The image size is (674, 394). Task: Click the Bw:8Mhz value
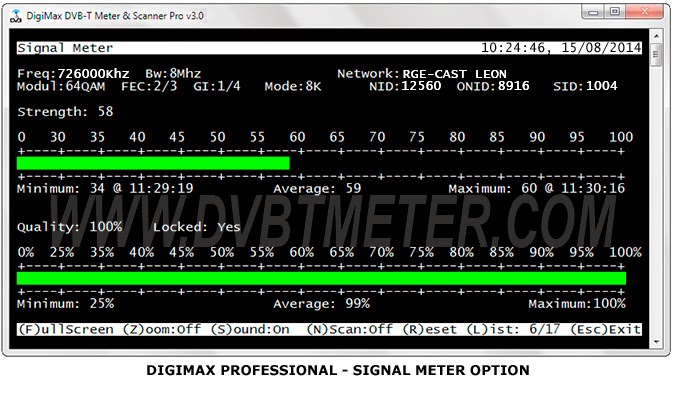173,73
